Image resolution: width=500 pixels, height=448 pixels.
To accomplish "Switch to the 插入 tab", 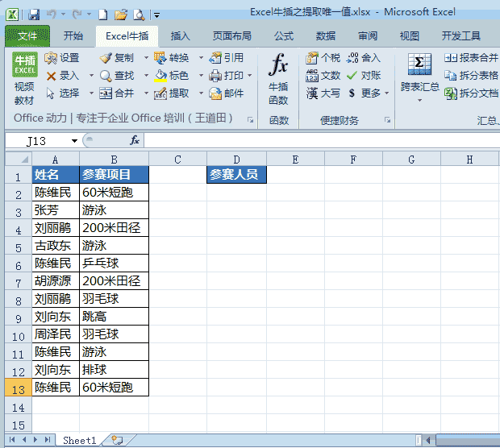I will coord(180,36).
